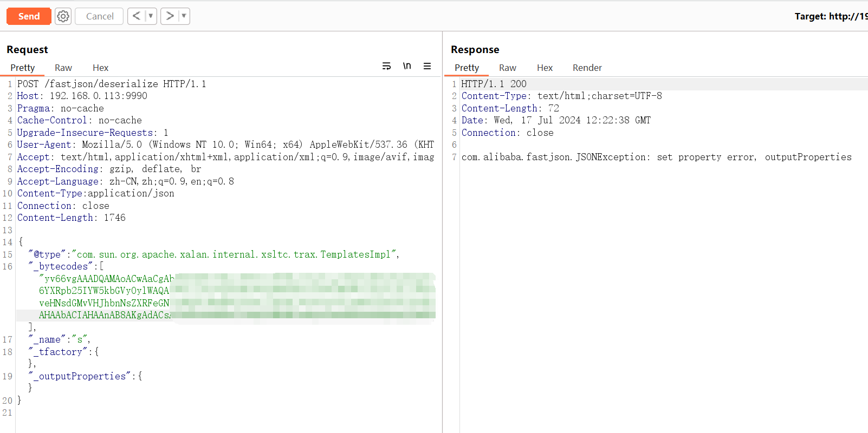The height and width of the screenshot is (433, 868).
Task: Switch to the Response Hex tab
Action: pyautogui.click(x=545, y=68)
